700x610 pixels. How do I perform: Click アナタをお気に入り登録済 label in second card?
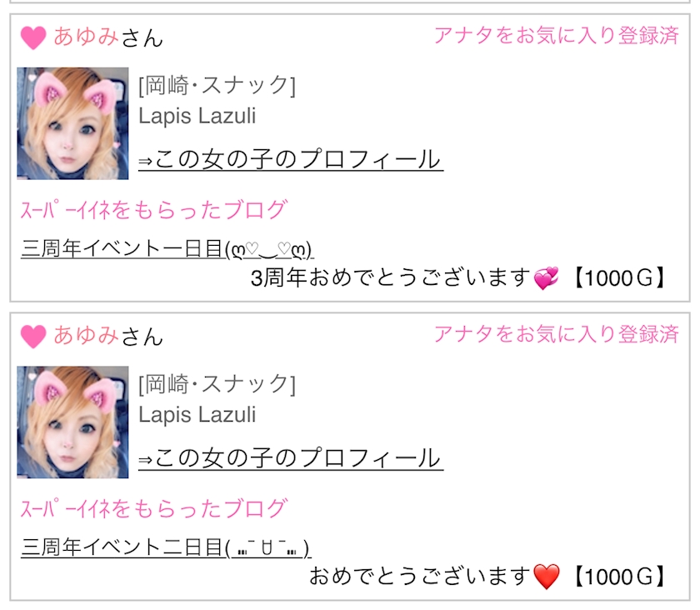click(x=557, y=334)
